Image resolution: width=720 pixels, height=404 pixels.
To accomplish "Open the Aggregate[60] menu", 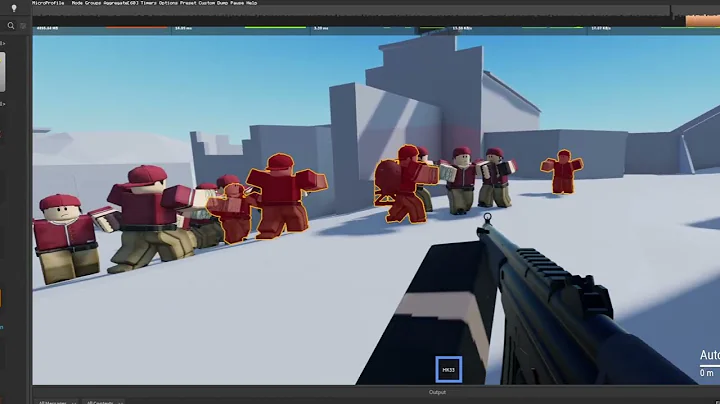I will point(121,3).
